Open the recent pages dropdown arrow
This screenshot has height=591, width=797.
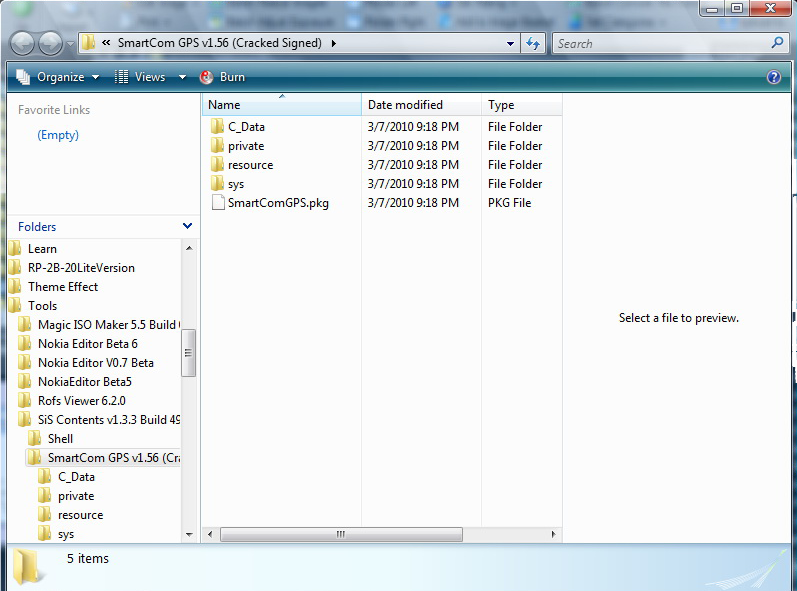70,44
